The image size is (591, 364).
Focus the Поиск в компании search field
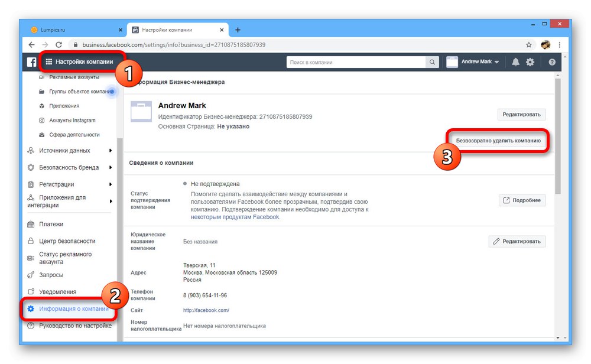pyautogui.click(x=356, y=62)
